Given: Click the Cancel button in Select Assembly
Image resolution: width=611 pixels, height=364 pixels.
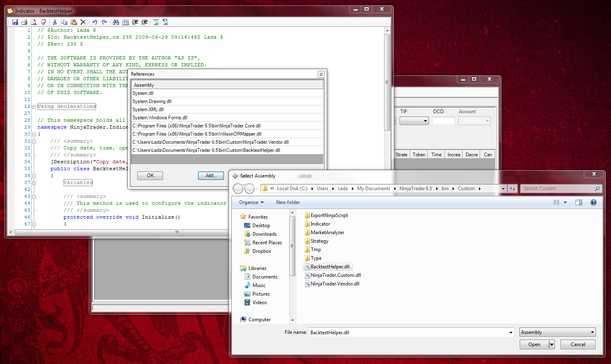Looking at the screenshot, I should (578, 344).
